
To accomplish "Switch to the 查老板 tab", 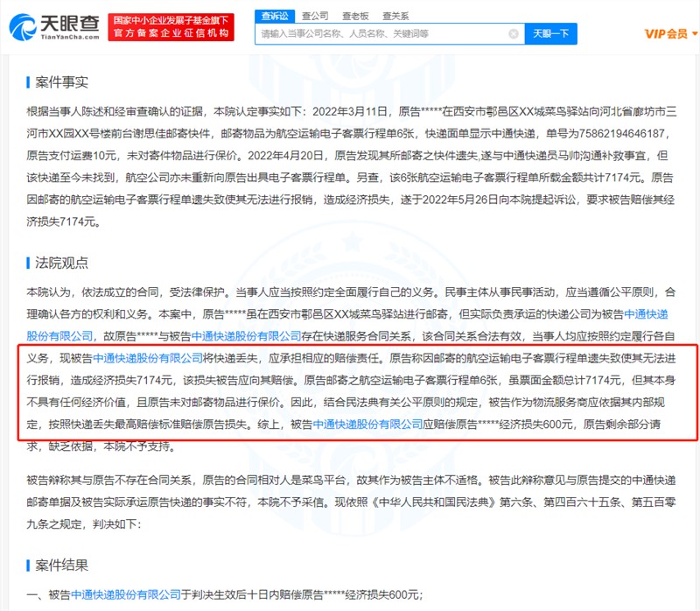I will pyautogui.click(x=355, y=17).
